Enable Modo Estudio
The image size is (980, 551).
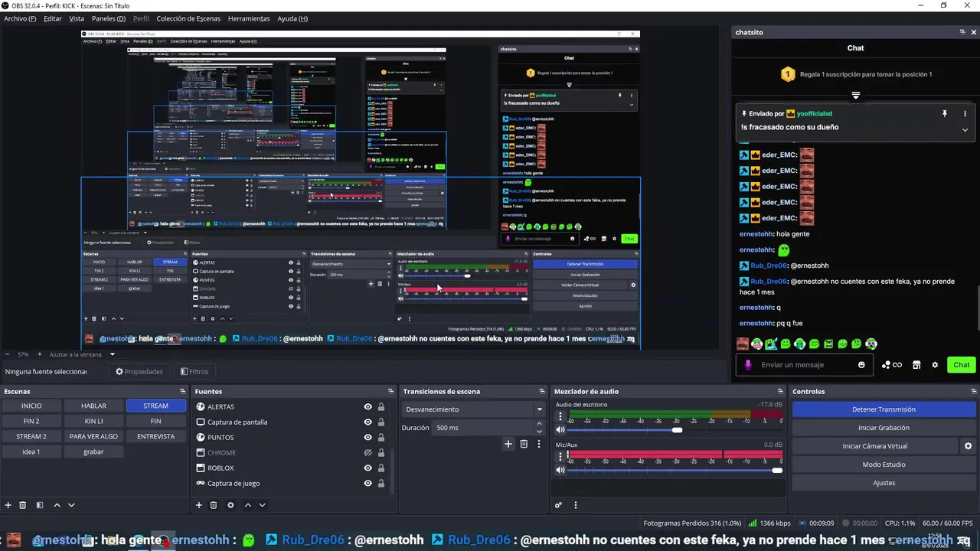(x=884, y=465)
